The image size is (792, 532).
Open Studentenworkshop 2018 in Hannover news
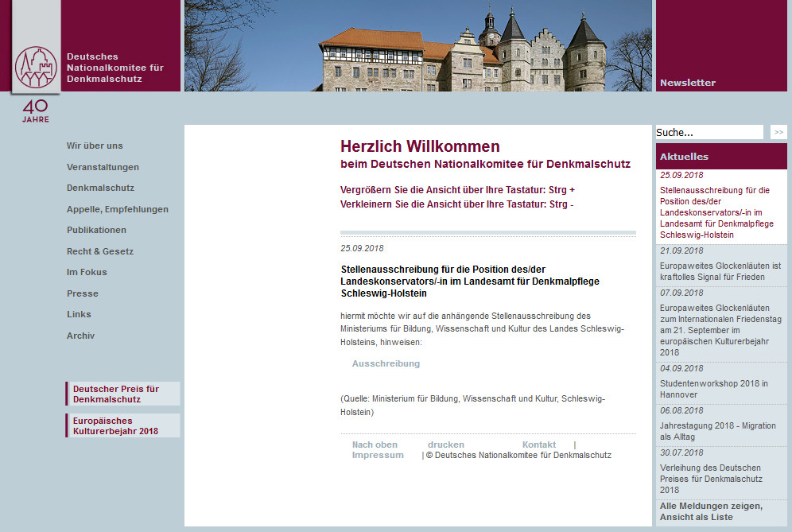pyautogui.click(x=714, y=389)
